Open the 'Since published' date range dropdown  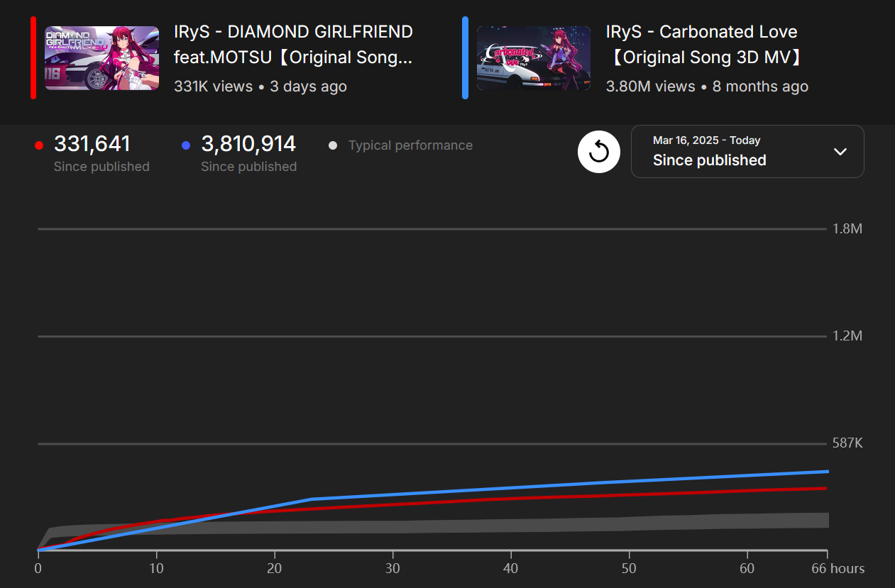tap(747, 151)
